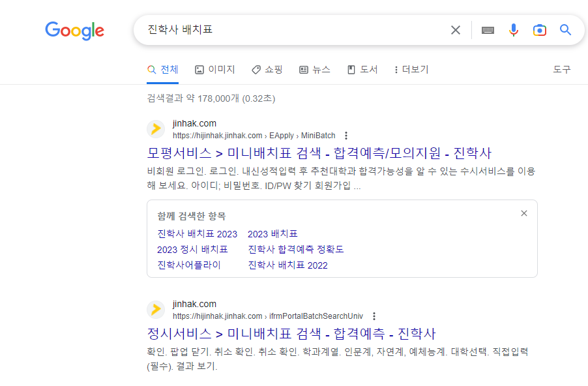Select the 전체 tab

point(163,69)
